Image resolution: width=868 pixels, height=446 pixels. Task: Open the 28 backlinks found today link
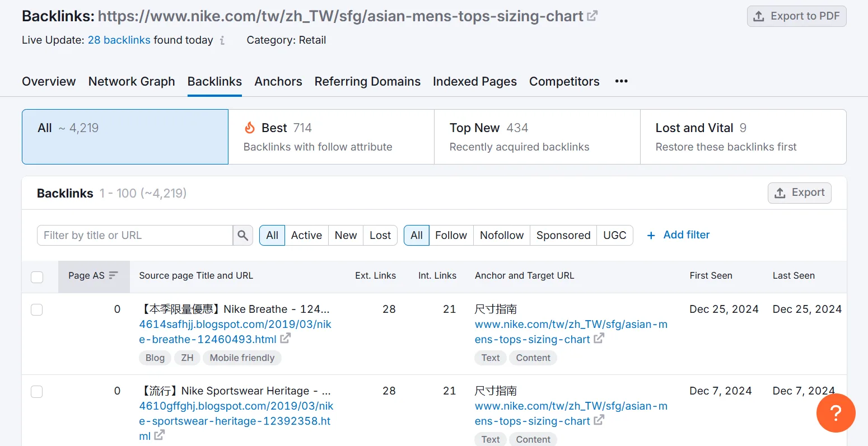(x=119, y=40)
